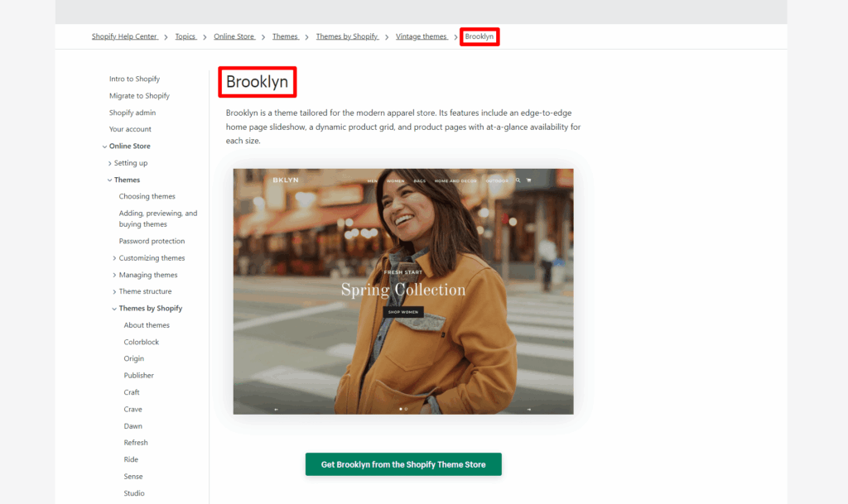Viewport: 848px width, 504px height.
Task: Click the Brooklyn breadcrumb item
Action: click(x=479, y=36)
